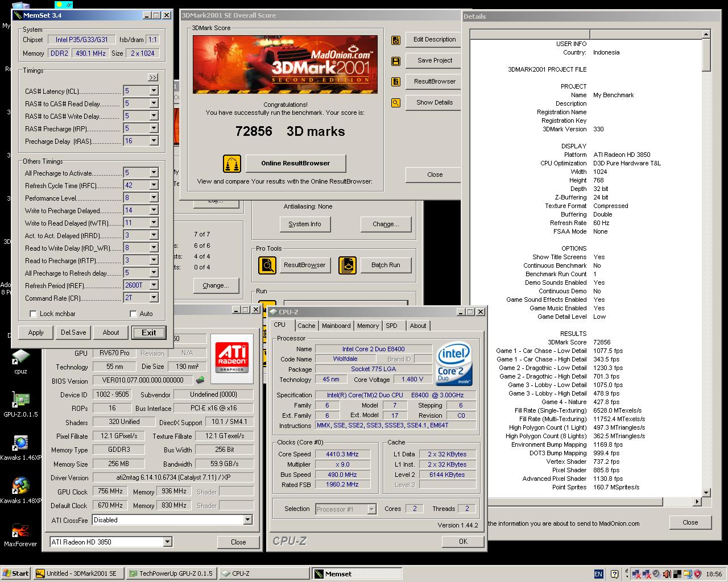The width and height of the screenshot is (728, 582).
Task: Click the MemSet title bar RAM icon
Action: [18, 15]
